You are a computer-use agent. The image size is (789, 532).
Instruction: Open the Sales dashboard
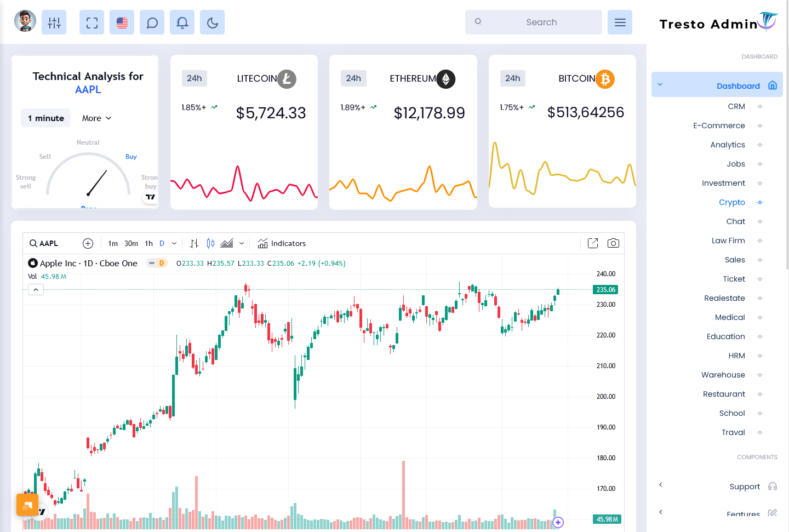click(735, 260)
